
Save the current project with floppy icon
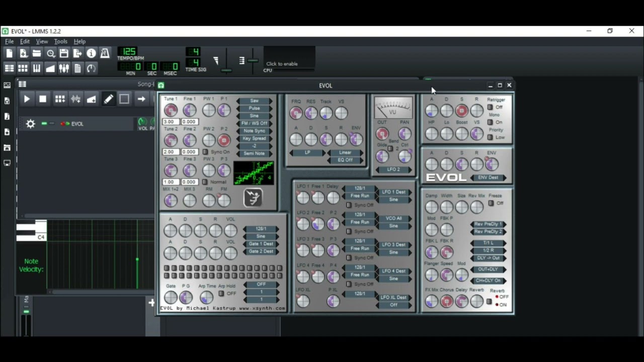tap(64, 53)
